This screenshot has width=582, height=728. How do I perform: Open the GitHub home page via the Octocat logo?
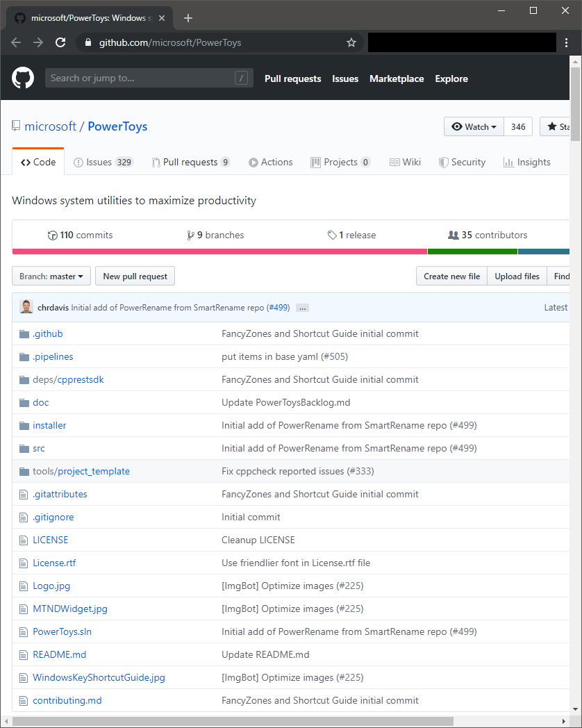pyautogui.click(x=23, y=78)
